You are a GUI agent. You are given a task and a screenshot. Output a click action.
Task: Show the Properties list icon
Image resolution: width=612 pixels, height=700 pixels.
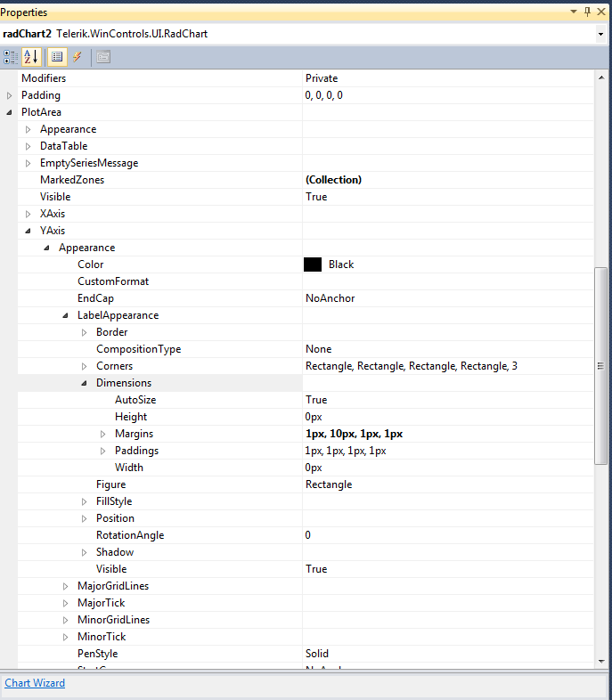(x=57, y=57)
